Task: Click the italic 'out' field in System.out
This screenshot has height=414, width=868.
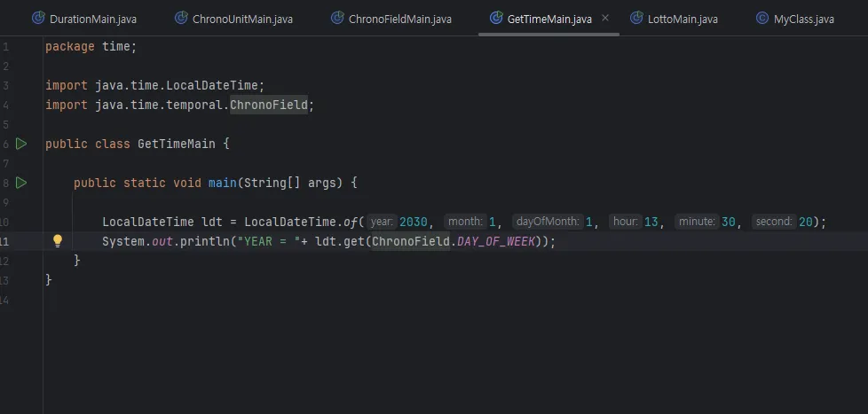Action: click(162, 241)
